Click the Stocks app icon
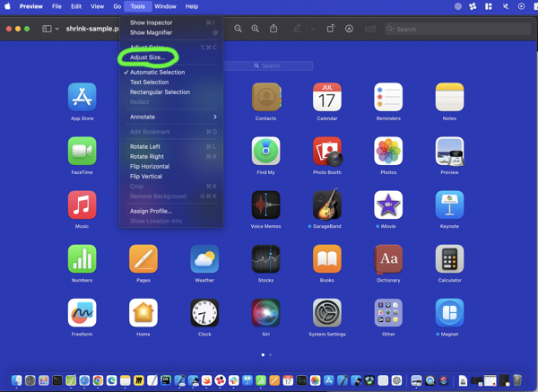 266,258
